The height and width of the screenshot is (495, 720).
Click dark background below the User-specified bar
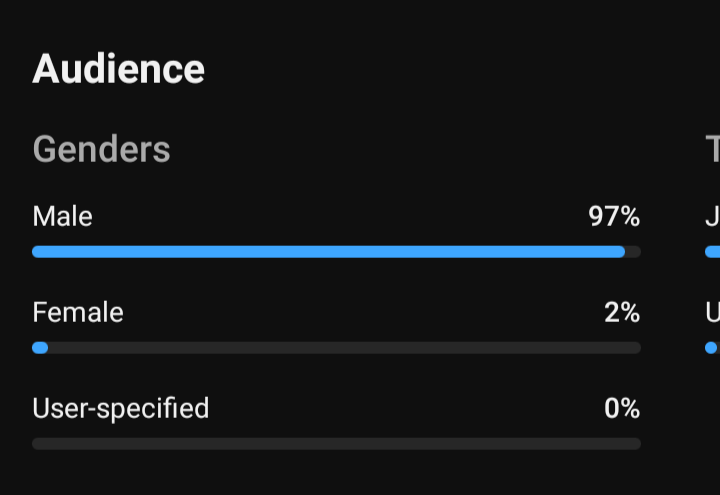[x=337, y=475]
